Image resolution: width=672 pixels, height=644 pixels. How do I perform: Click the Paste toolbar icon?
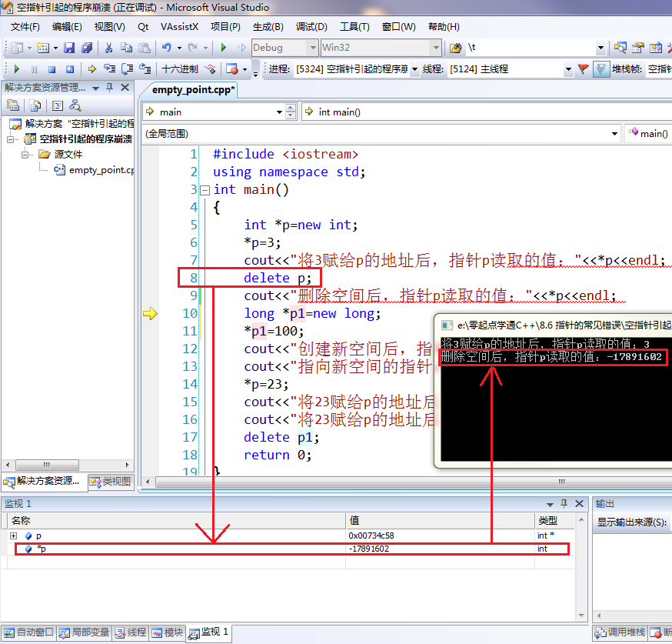tap(145, 48)
